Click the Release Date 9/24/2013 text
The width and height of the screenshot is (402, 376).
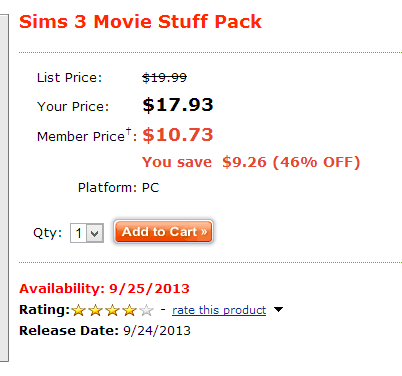(105, 331)
